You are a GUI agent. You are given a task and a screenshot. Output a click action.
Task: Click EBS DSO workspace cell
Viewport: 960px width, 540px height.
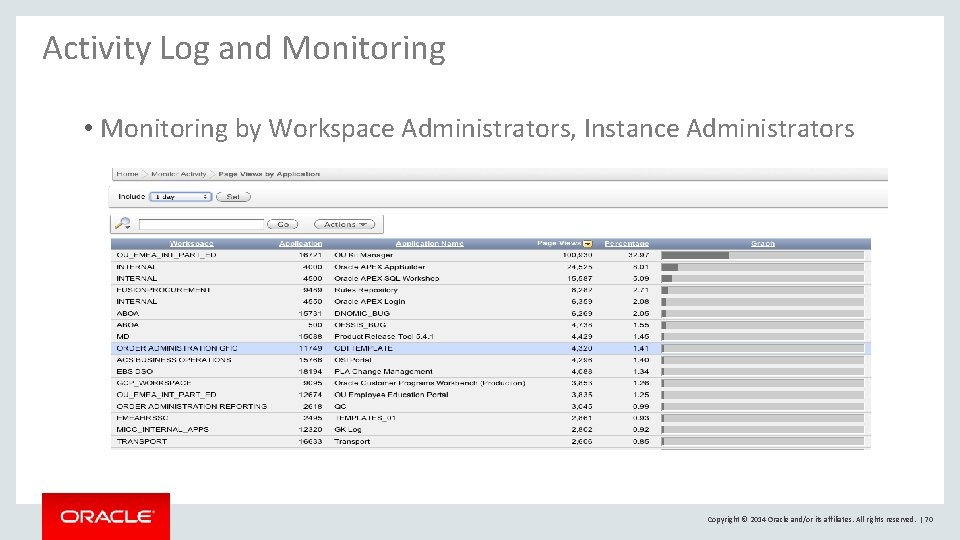click(135, 372)
